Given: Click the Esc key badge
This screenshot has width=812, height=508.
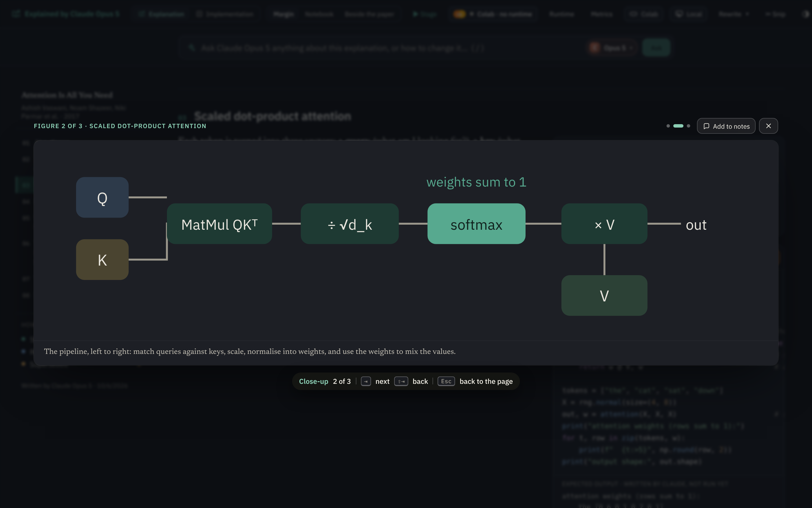Looking at the screenshot, I should (446, 381).
